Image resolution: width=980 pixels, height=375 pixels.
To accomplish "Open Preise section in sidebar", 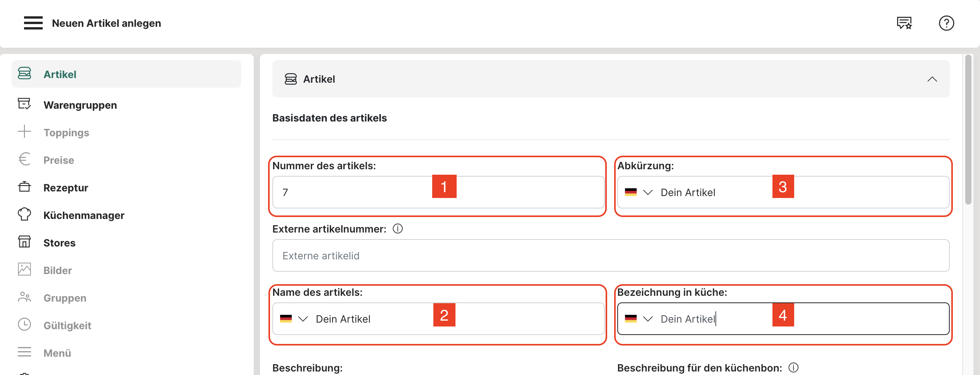I will point(59,160).
